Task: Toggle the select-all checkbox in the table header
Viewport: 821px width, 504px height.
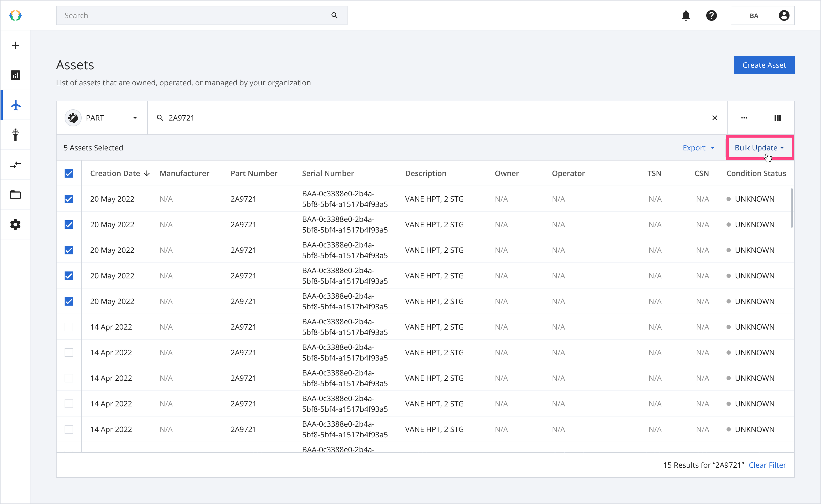Action: pyautogui.click(x=69, y=174)
